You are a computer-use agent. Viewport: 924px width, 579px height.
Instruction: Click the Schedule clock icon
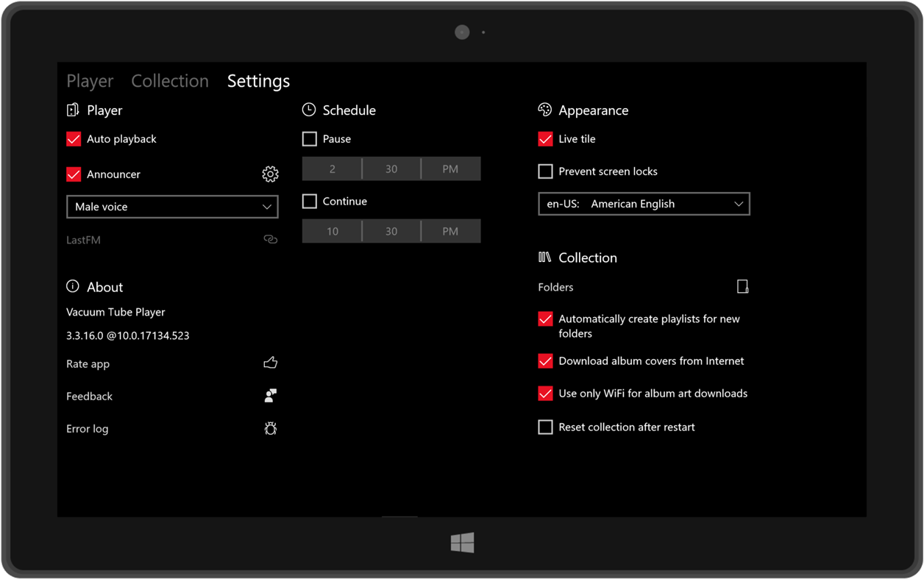pyautogui.click(x=309, y=110)
